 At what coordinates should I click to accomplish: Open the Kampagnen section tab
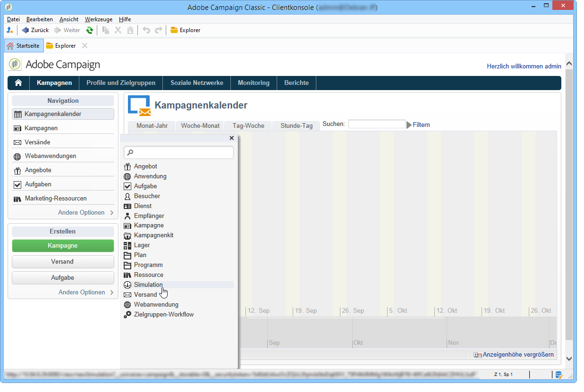click(x=54, y=83)
